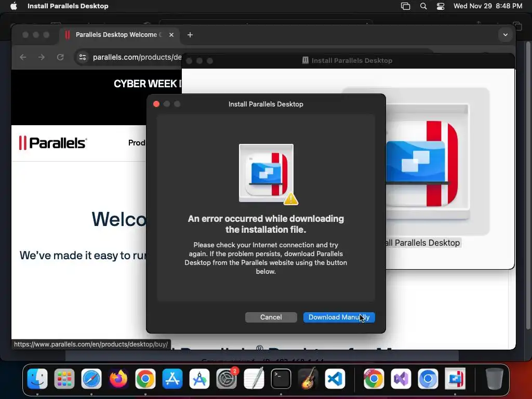Open a new browser tab

coord(190,35)
